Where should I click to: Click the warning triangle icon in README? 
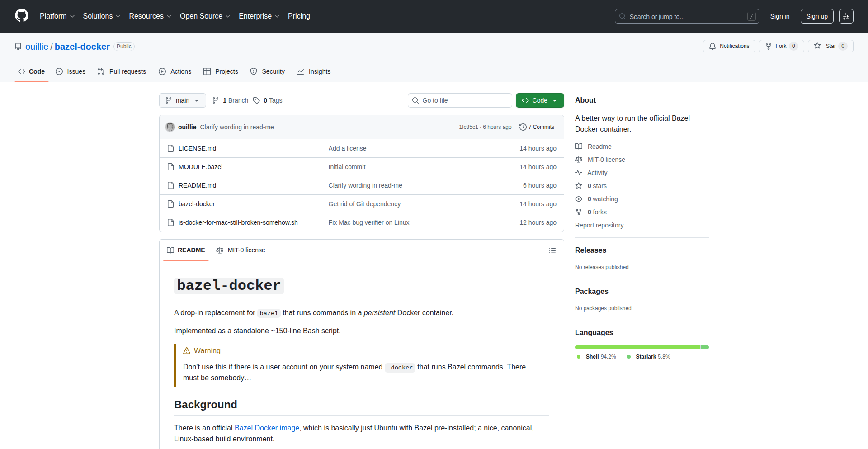[x=187, y=351]
